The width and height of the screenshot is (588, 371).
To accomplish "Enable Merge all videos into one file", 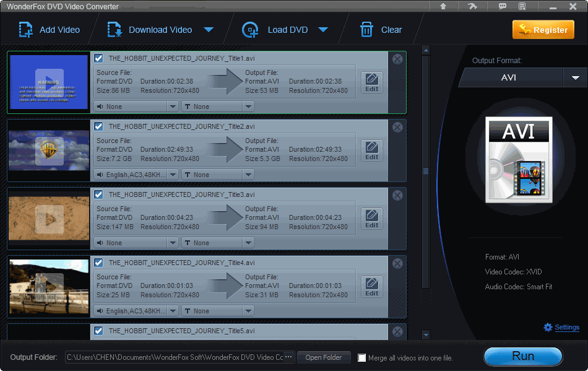I will click(362, 358).
